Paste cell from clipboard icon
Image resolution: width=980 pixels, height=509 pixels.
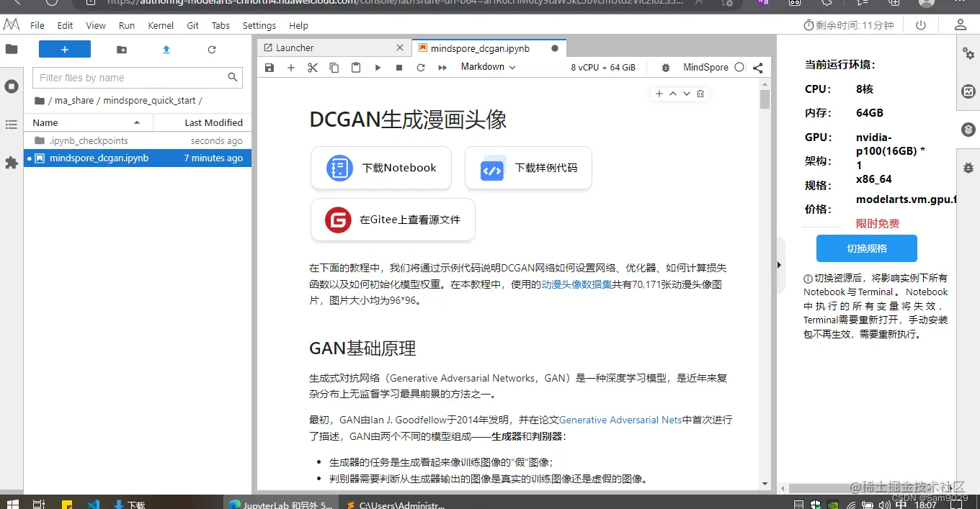click(356, 67)
